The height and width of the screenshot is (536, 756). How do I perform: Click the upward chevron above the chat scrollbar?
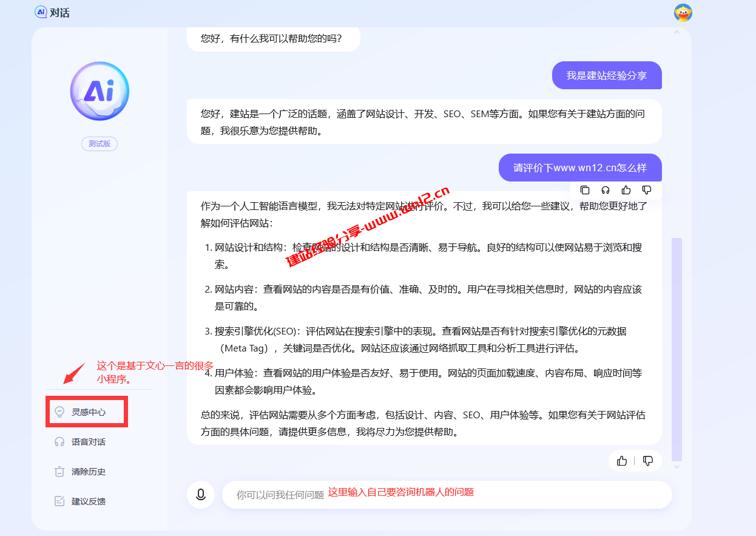pyautogui.click(x=676, y=33)
